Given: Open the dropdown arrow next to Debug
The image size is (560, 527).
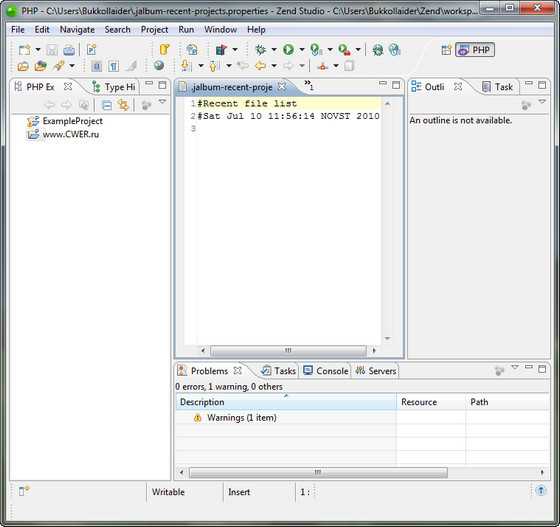Looking at the screenshot, I should [274, 50].
